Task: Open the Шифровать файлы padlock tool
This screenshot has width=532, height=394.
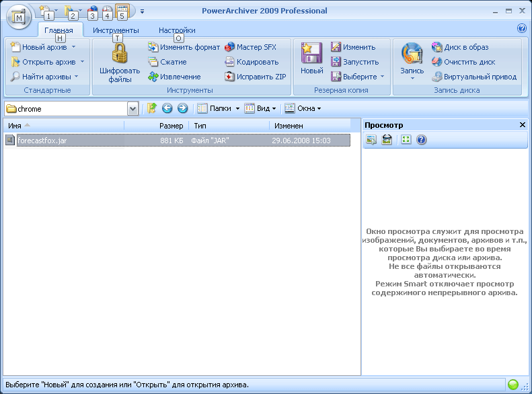Action: pyautogui.click(x=120, y=63)
